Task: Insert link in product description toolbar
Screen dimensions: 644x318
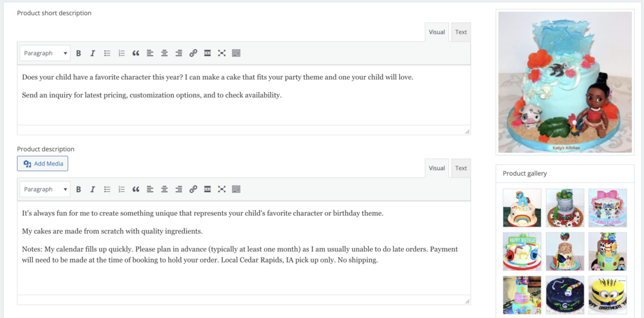Action: [x=193, y=190]
